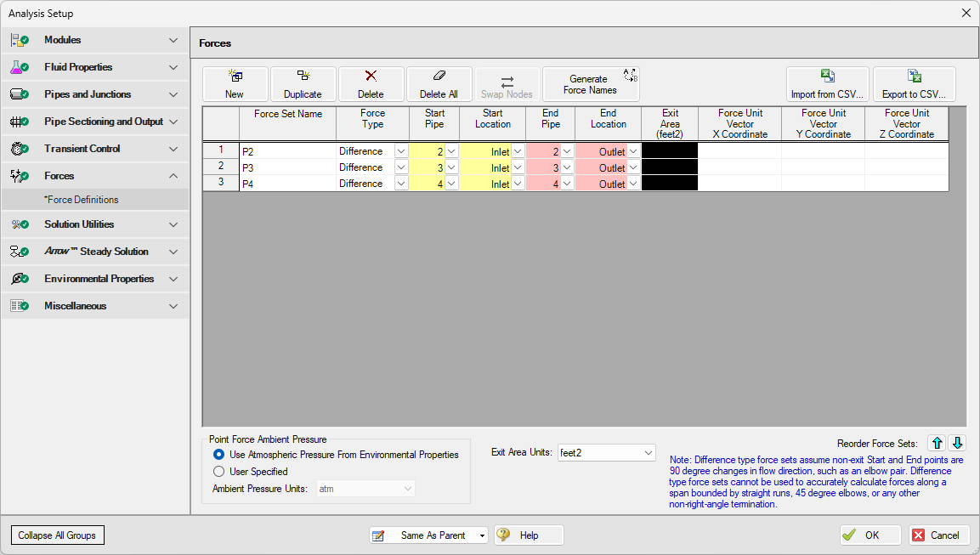This screenshot has height=555, width=980.
Task: Open Start Pipe dropdown in row P3
Action: pos(452,167)
